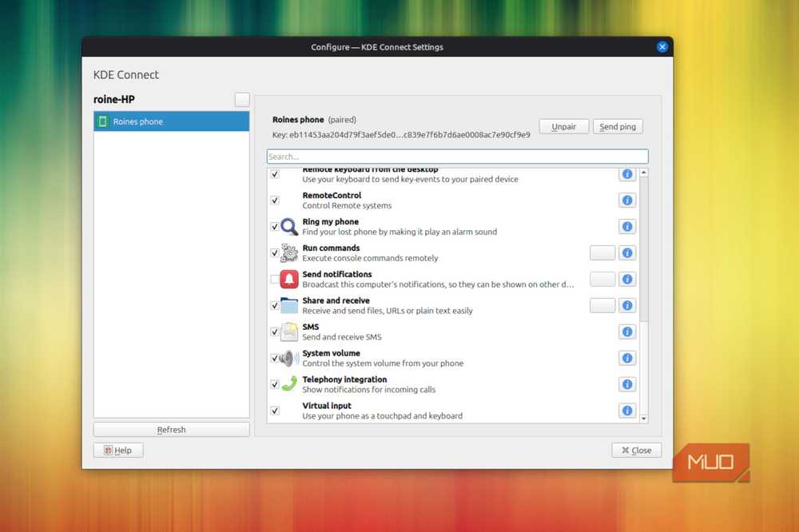Click the Telephony green phone icon

289,383
